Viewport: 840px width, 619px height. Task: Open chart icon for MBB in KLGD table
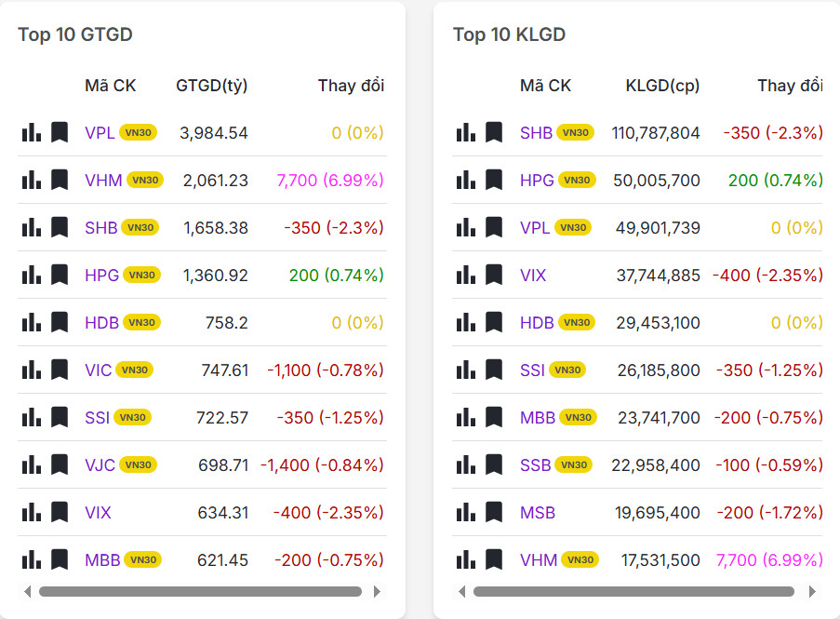tap(466, 417)
